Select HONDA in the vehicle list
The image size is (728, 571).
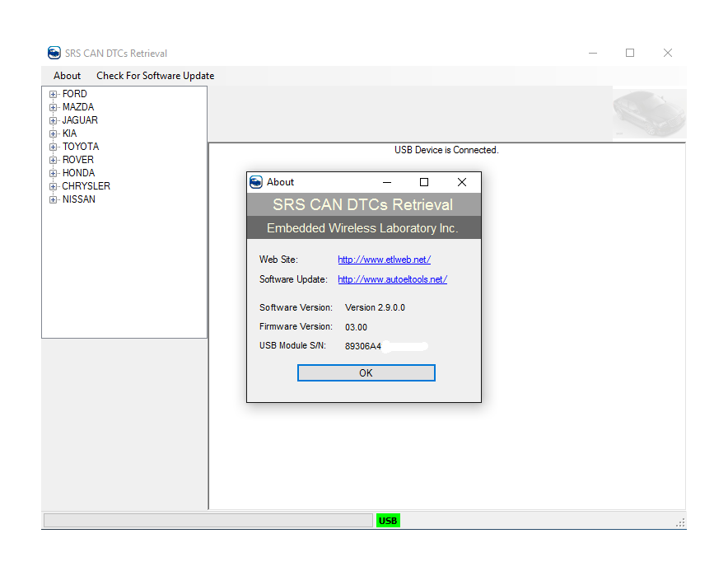[78, 173]
